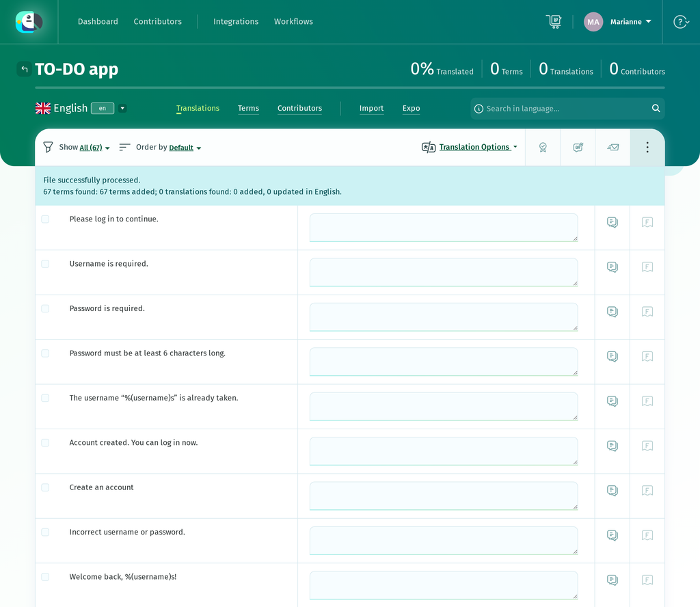Click the fuzzy flag for 'Username is required.'

point(647,267)
